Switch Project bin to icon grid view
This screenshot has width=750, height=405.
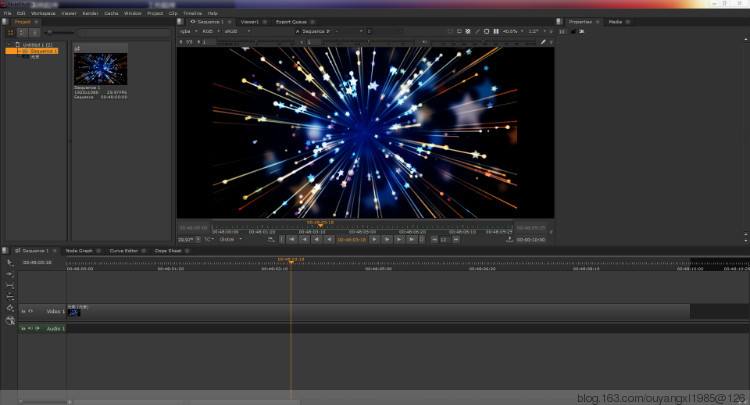pos(11,33)
